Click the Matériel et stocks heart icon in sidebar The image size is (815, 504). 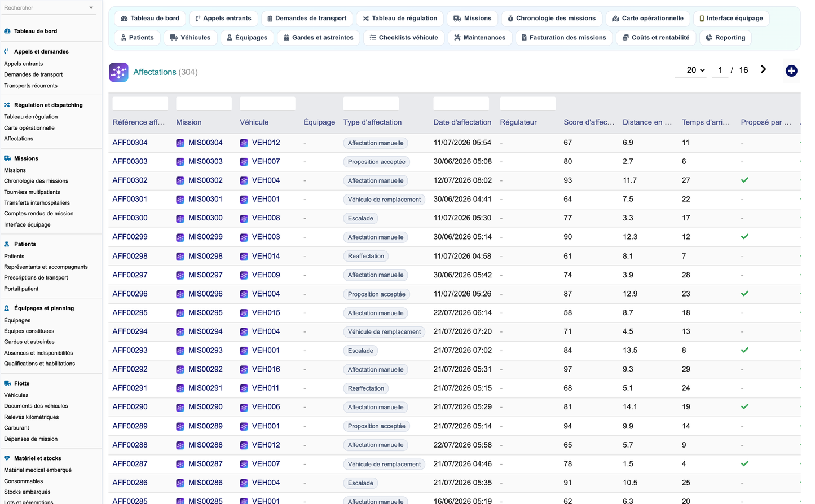(7, 458)
